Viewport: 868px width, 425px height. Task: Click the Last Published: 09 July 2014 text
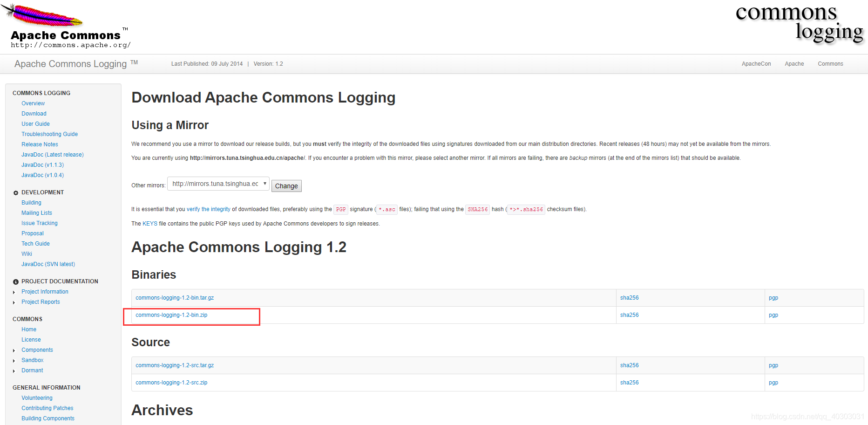click(x=207, y=64)
